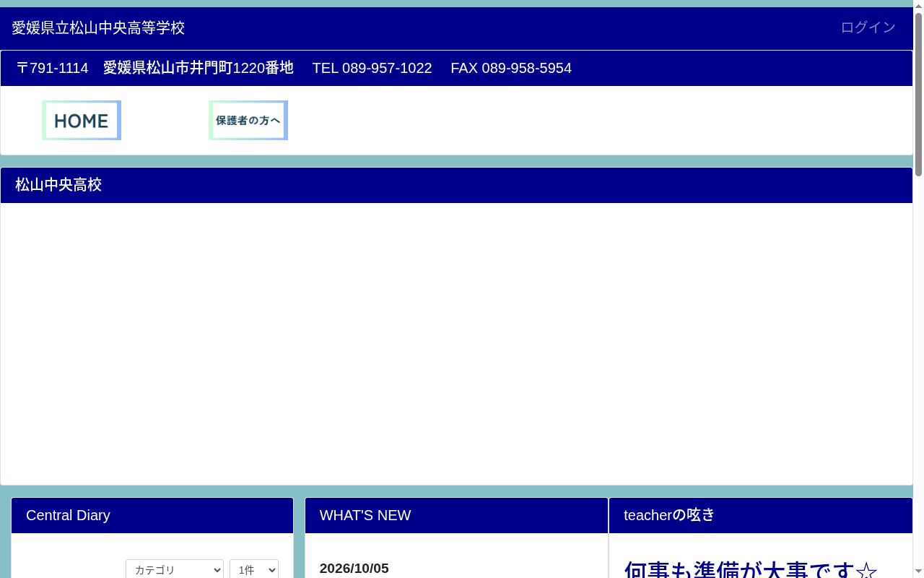The image size is (924, 578).
Task: Select the 2026/10/05 date entry
Action: coord(354,569)
